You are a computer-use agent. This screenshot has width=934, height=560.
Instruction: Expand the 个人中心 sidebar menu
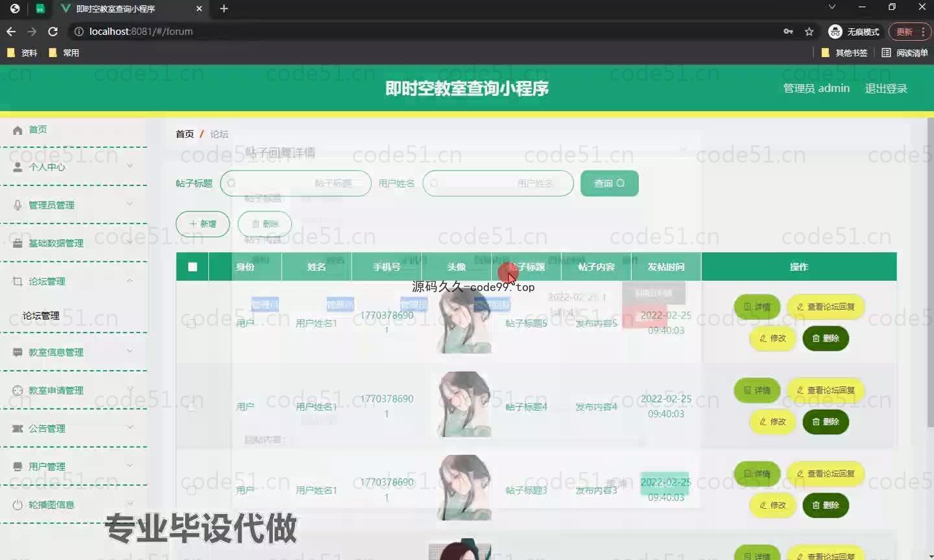[x=73, y=167]
